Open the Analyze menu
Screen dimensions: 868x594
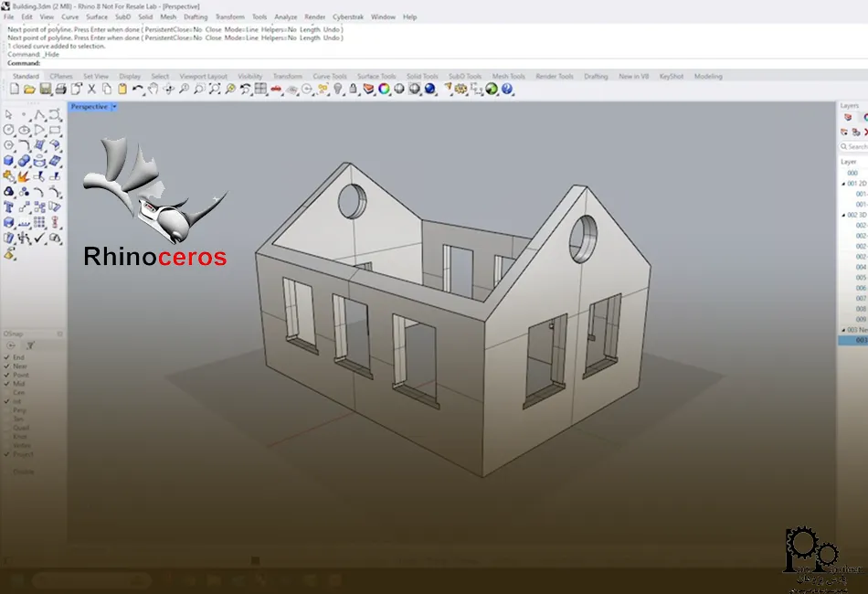[x=285, y=16]
